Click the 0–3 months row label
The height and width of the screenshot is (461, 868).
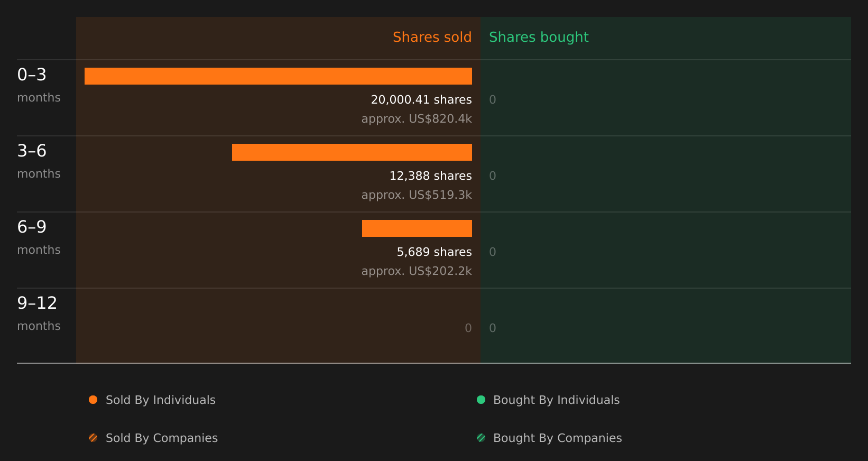pos(39,85)
